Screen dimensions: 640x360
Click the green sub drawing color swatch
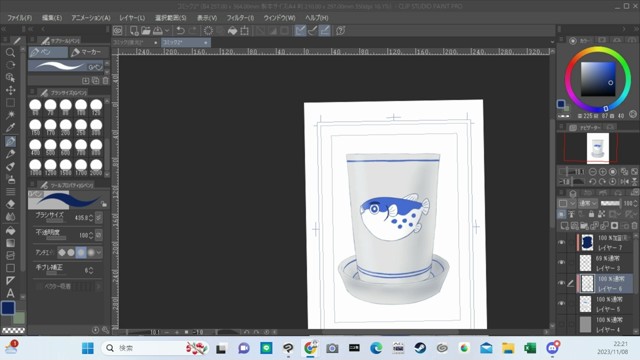tap(19, 318)
